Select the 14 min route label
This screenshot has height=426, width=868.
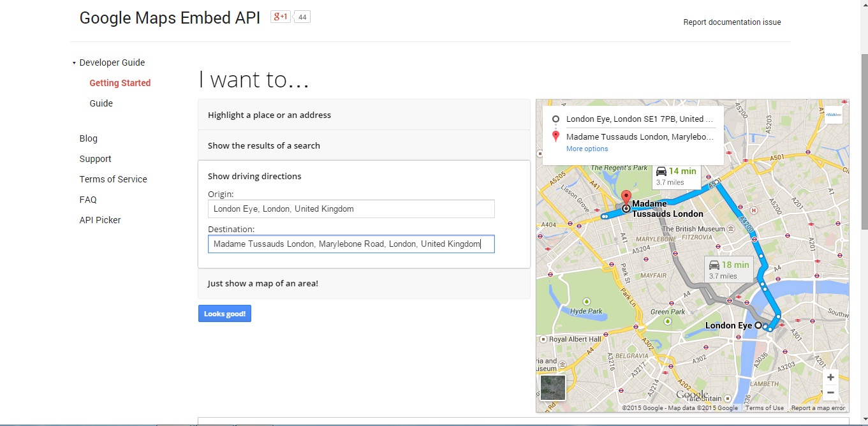(x=676, y=176)
